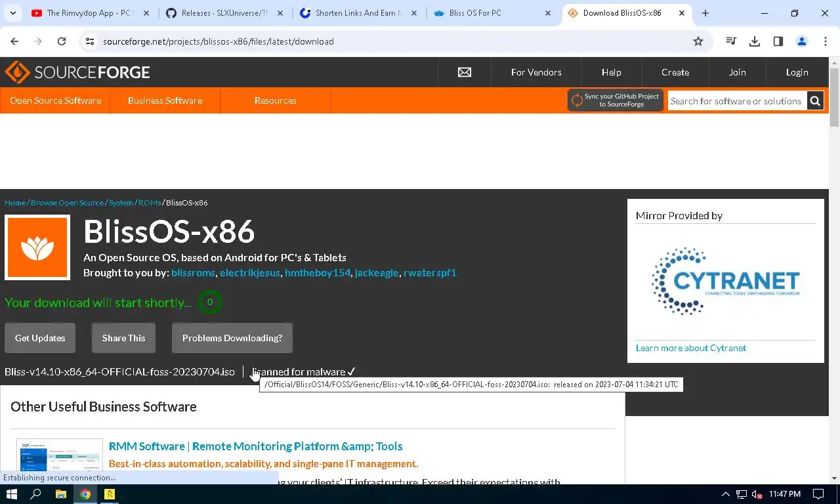Image resolution: width=840 pixels, height=504 pixels.
Task: Open the muted volume tray icon
Action: click(757, 494)
